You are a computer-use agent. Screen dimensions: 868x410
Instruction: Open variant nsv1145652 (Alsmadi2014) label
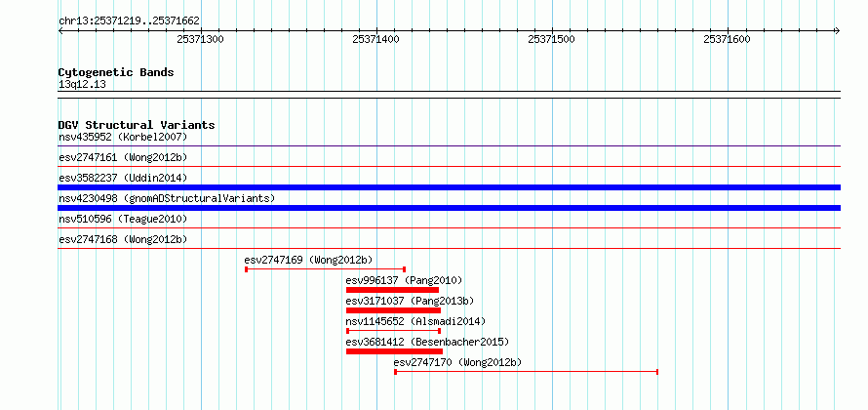(415, 321)
